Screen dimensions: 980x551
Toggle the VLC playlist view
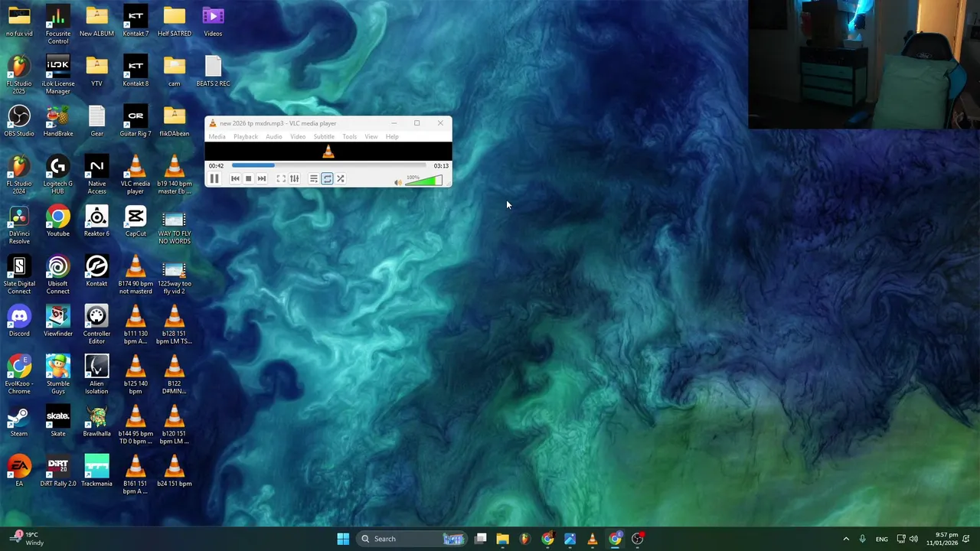coord(314,178)
